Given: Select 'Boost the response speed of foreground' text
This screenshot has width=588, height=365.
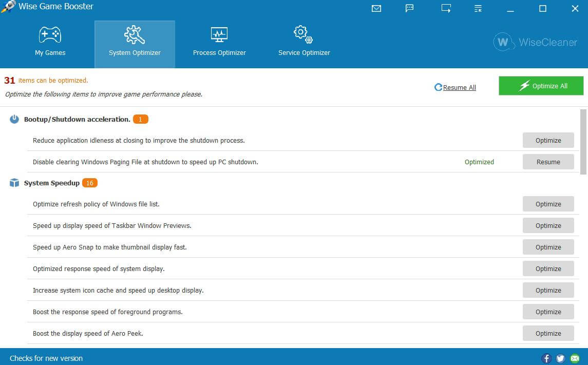Looking at the screenshot, I should [x=108, y=312].
